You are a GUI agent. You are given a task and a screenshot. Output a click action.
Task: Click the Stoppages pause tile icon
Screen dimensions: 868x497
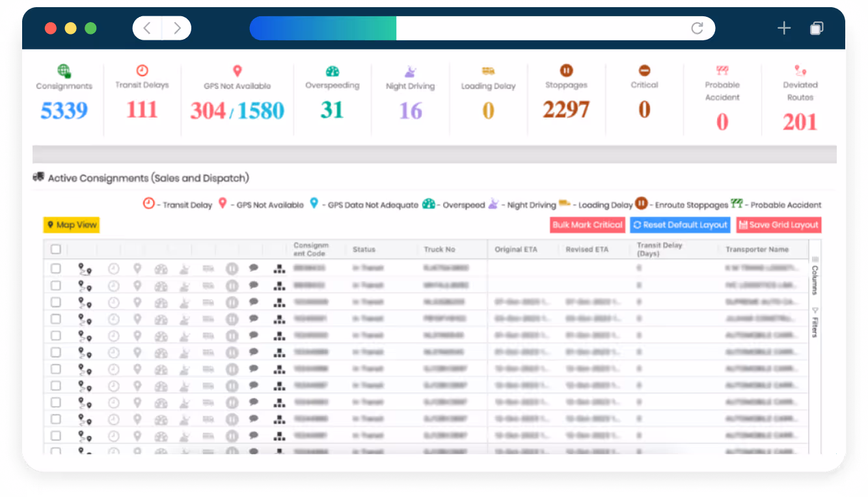tap(566, 70)
